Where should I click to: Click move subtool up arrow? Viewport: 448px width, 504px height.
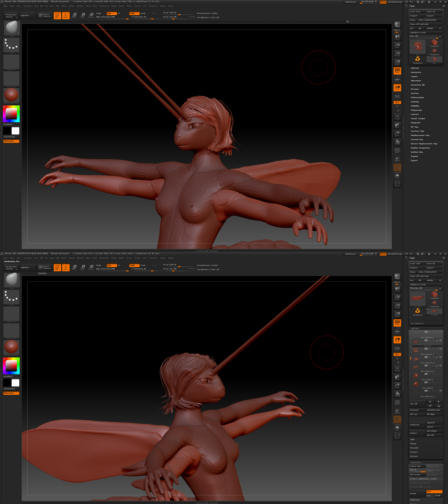(x=431, y=402)
